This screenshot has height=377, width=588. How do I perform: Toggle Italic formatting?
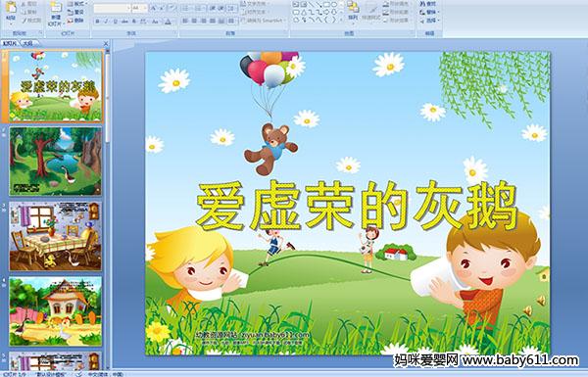(106, 22)
